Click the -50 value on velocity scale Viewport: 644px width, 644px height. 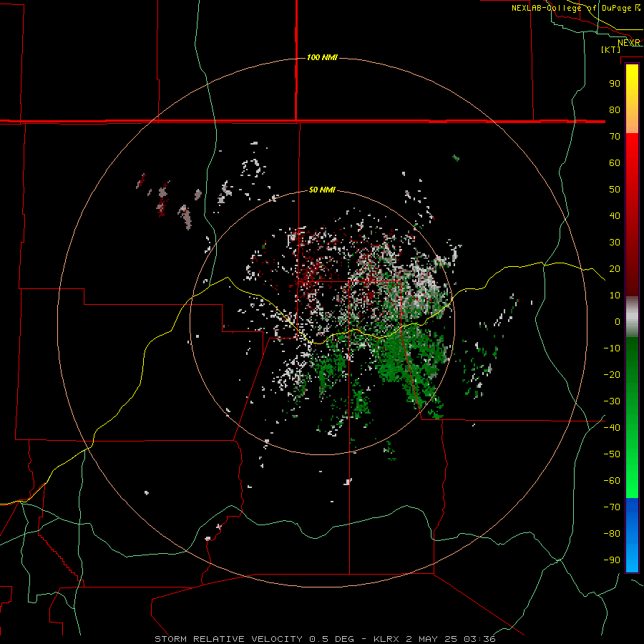612,454
